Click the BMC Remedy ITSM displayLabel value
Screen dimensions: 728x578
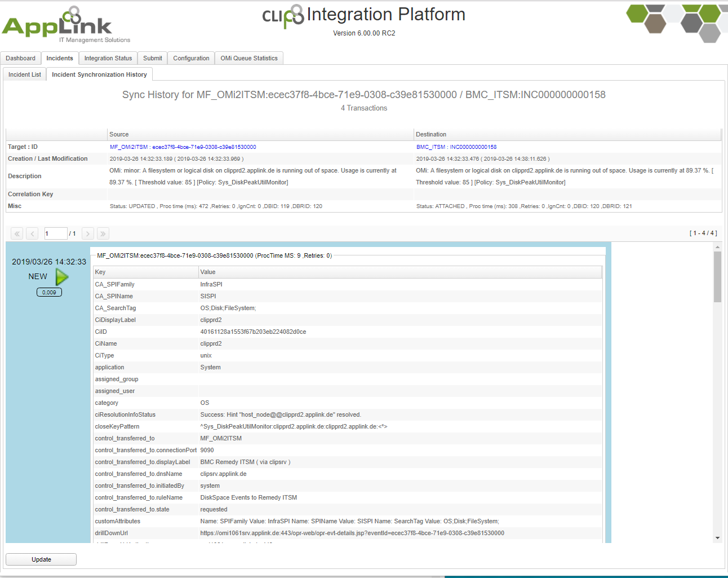click(x=245, y=462)
